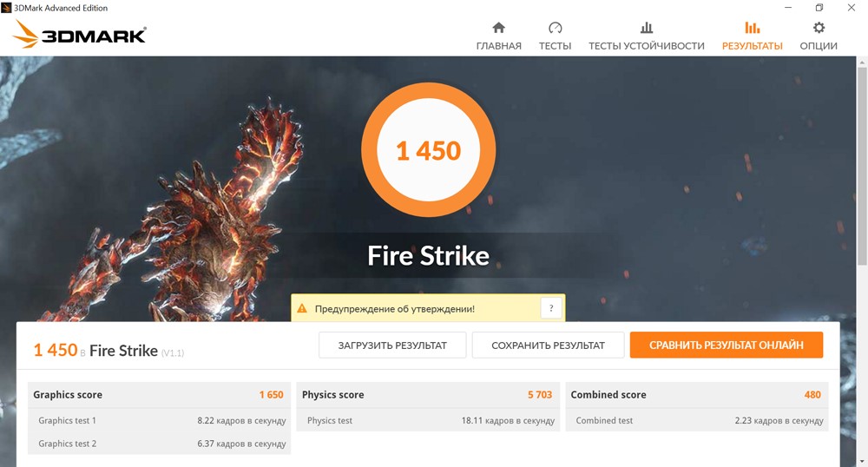Open the question mark help on warning banner

point(551,309)
